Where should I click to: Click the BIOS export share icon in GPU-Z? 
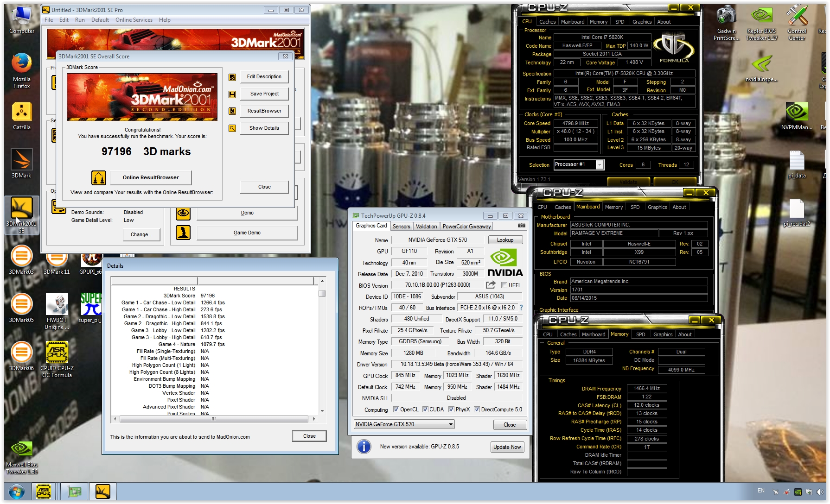tap(491, 285)
